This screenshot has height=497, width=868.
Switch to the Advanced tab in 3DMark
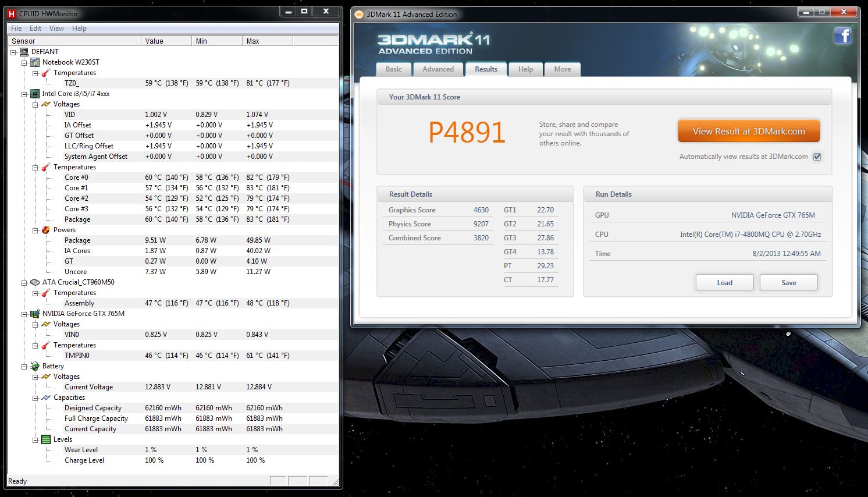(x=438, y=69)
